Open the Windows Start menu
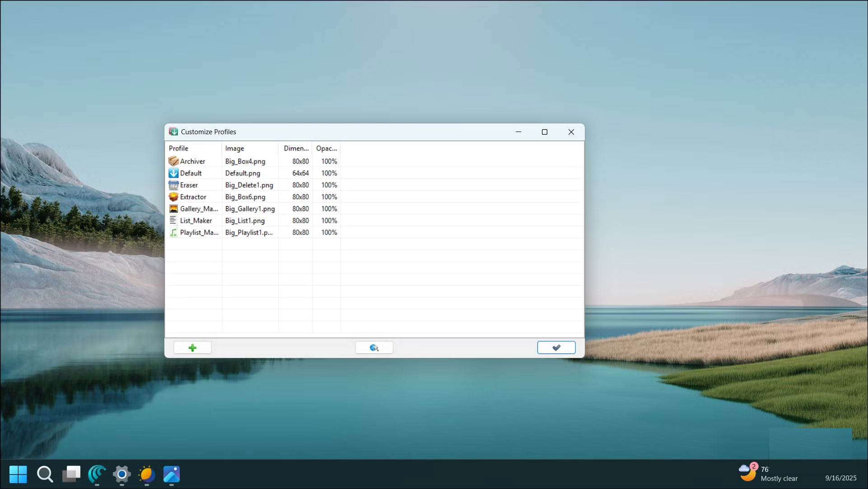The height and width of the screenshot is (489, 868). pos(19,475)
